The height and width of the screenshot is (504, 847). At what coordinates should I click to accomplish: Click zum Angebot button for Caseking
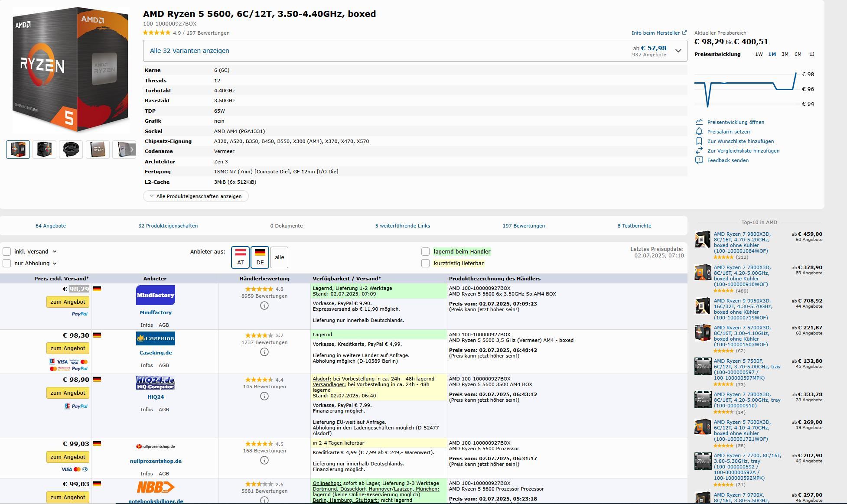(x=68, y=348)
